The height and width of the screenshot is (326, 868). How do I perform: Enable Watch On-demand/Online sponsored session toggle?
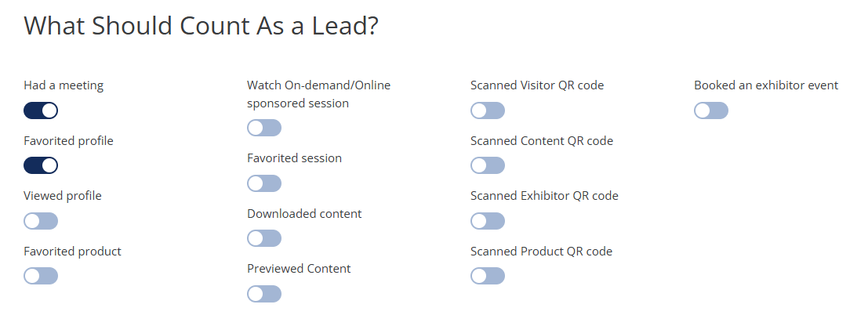click(264, 128)
